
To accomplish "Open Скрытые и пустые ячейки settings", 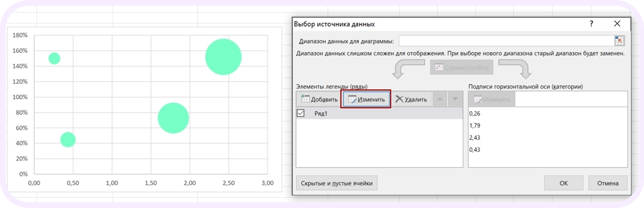I will [337, 183].
